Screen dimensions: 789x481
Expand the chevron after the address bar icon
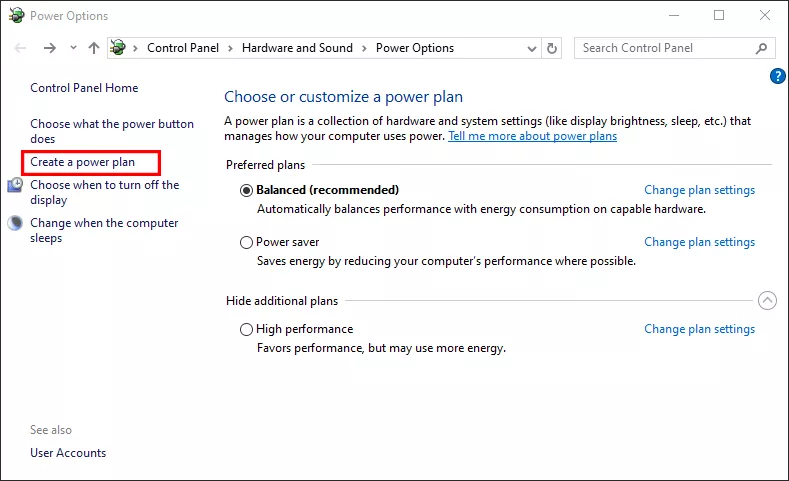click(x=135, y=48)
